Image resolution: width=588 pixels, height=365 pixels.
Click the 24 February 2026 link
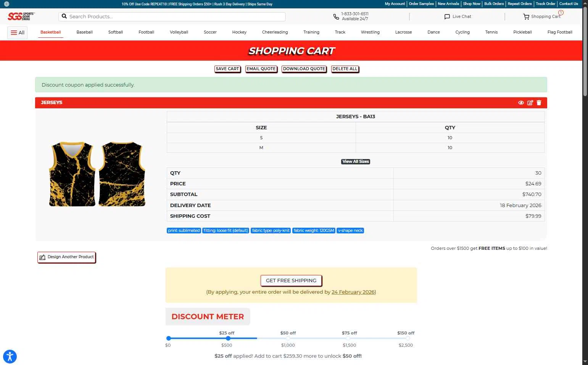[353, 292]
